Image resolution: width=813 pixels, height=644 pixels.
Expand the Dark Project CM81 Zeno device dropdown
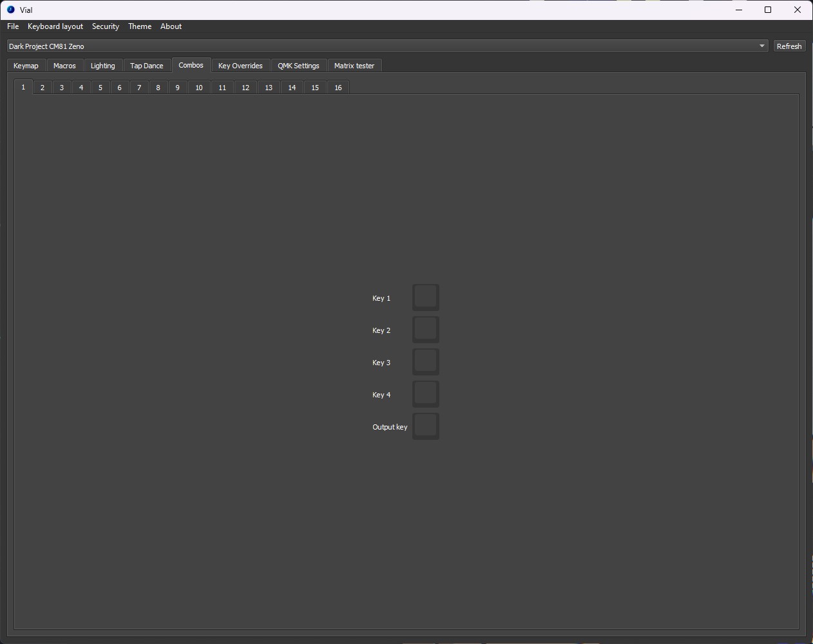tap(388, 46)
